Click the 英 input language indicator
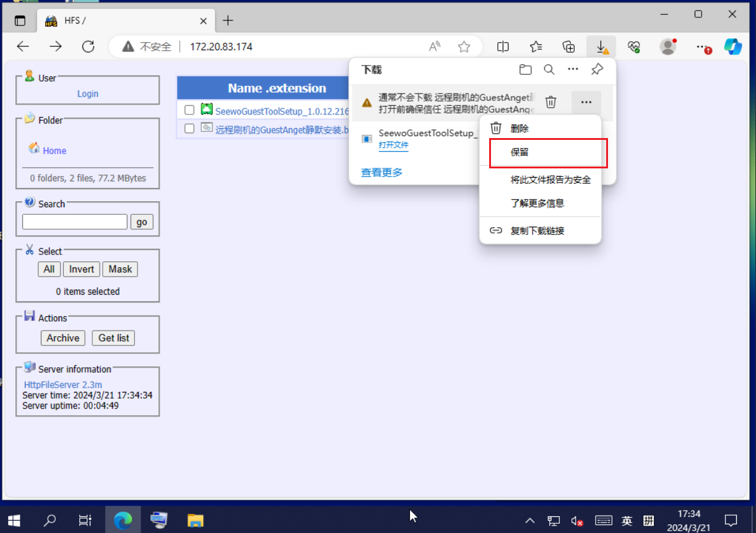The image size is (756, 533). tap(627, 521)
